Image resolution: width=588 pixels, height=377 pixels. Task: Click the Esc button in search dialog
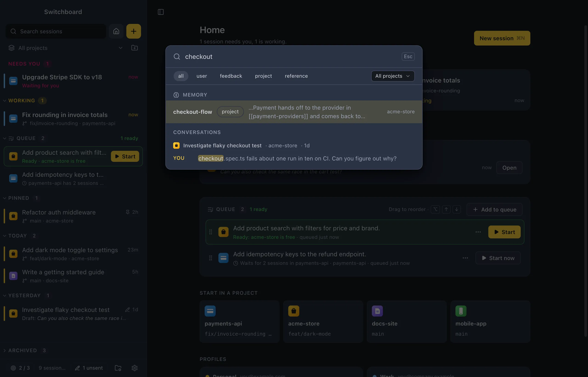(x=408, y=57)
